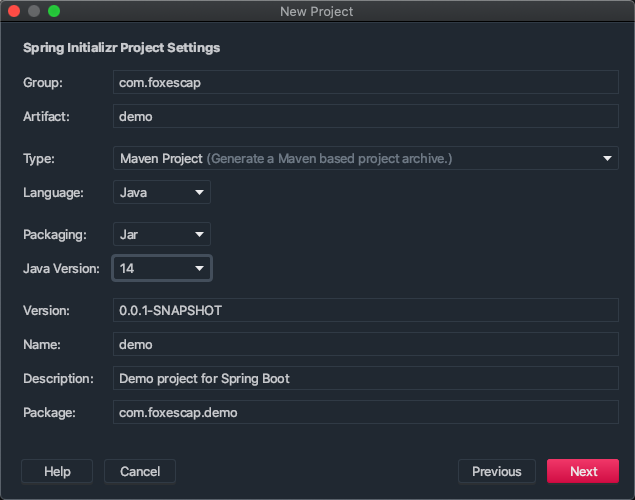Click the Spring Initializr Project Settings heading

[x=121, y=47]
